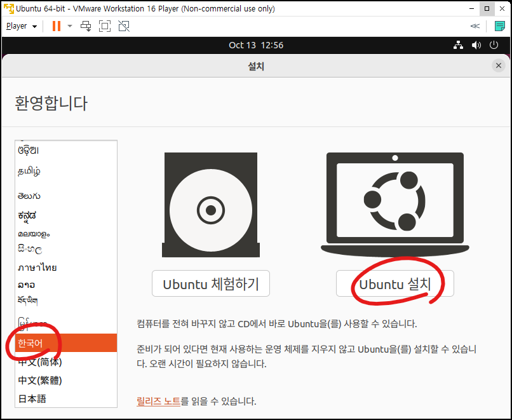Select ภาษาไทย in the language list
512x420 pixels.
(66, 268)
